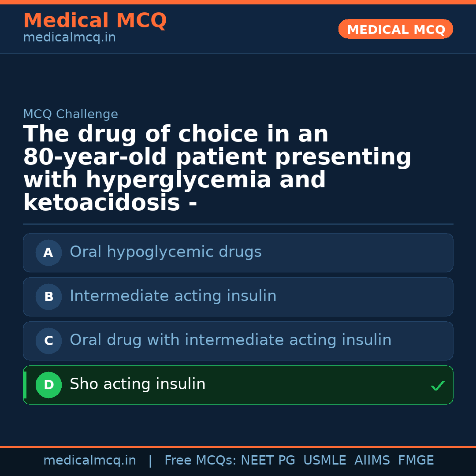Viewport: 476px width, 476px height.
Task: Select the 'Oral hypoglycemic drugs' answer text
Action: point(165,252)
